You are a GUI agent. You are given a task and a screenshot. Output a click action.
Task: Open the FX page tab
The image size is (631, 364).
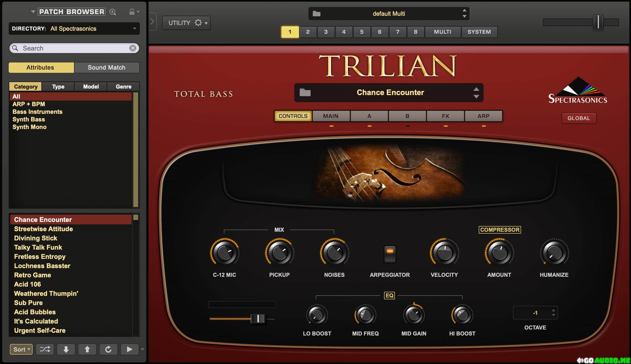445,116
